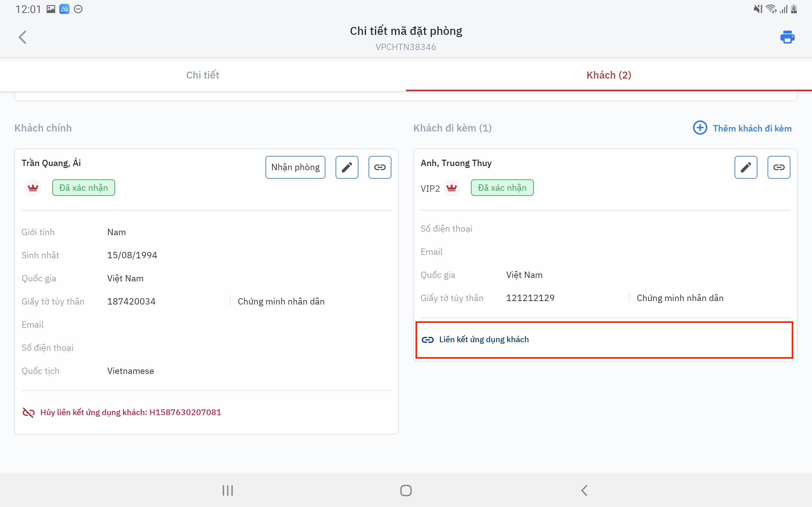Tap crown icon on main guest card
Viewport: 812px width, 507px height.
[33, 188]
